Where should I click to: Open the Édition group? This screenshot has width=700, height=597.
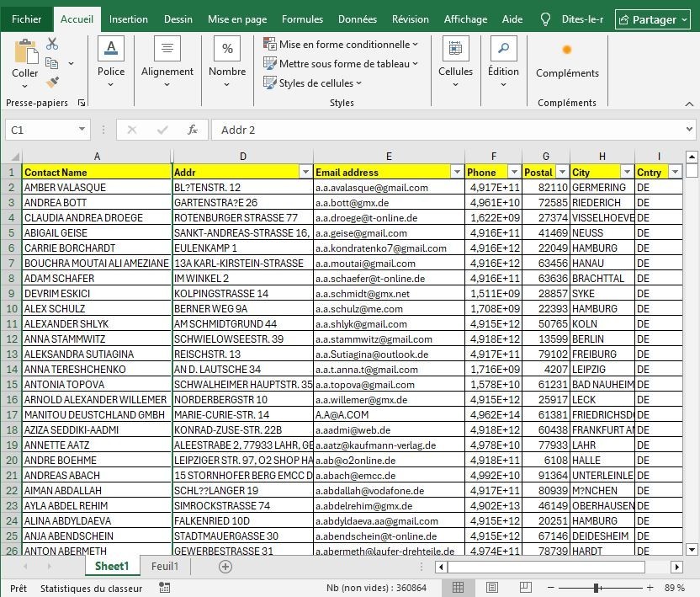click(504, 61)
